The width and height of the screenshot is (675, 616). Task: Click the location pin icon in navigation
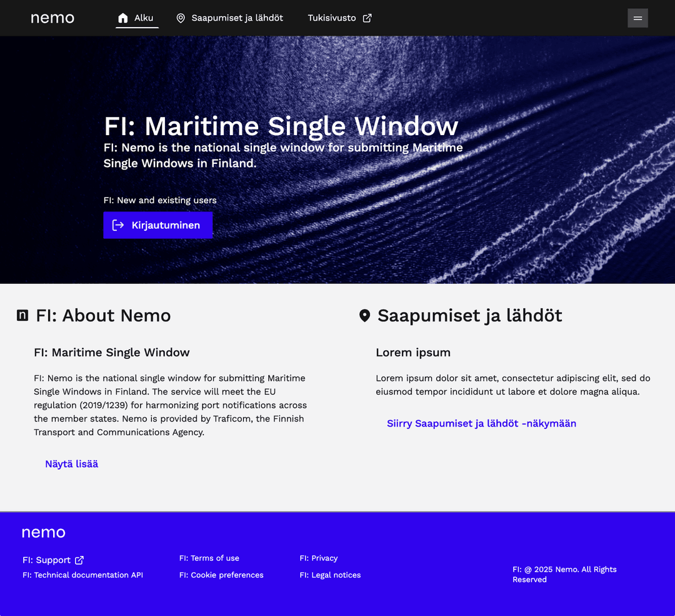click(181, 18)
